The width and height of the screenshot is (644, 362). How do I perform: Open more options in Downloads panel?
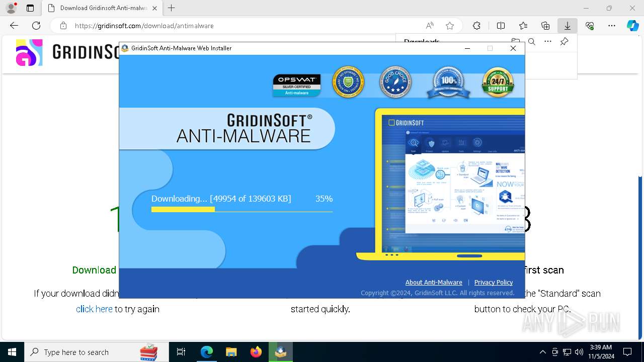pyautogui.click(x=548, y=42)
